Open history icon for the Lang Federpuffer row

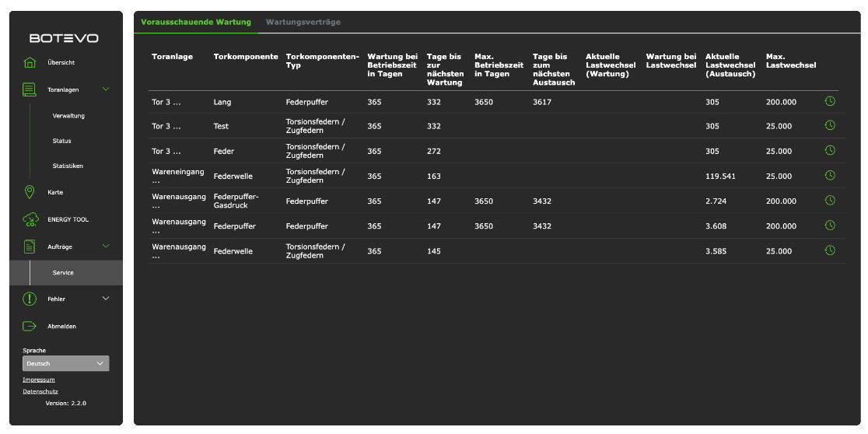pyautogui.click(x=830, y=101)
